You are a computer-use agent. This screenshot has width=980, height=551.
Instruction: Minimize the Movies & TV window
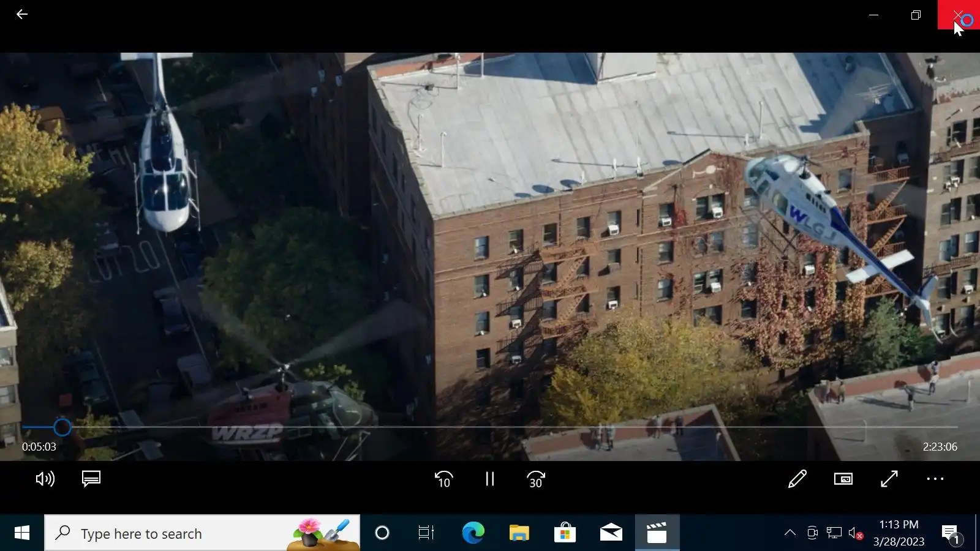(x=874, y=15)
